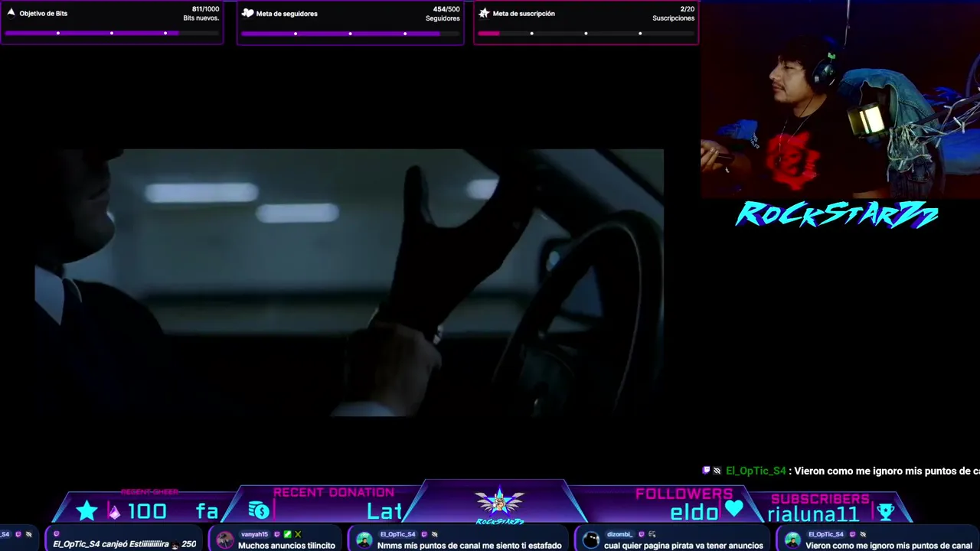The width and height of the screenshot is (980, 551).
Task: Click 'El_OpTic_S4 canjeó' redemption message
Action: (124, 544)
